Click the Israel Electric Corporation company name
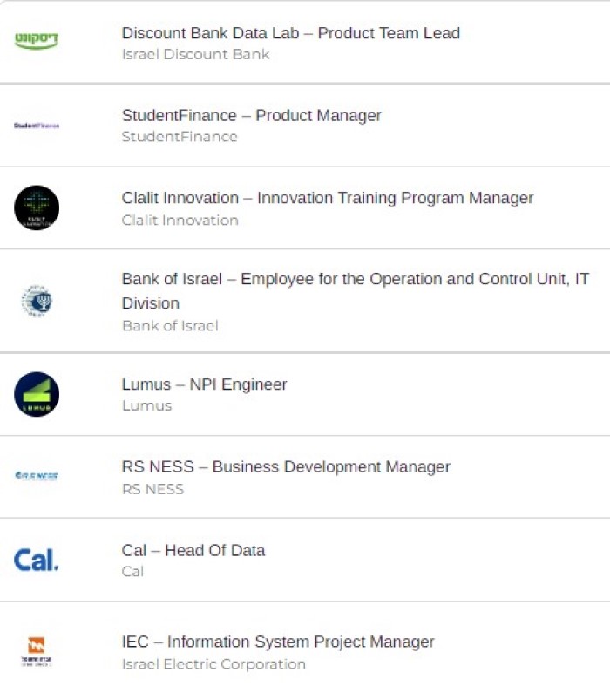The width and height of the screenshot is (610, 700). point(213,664)
